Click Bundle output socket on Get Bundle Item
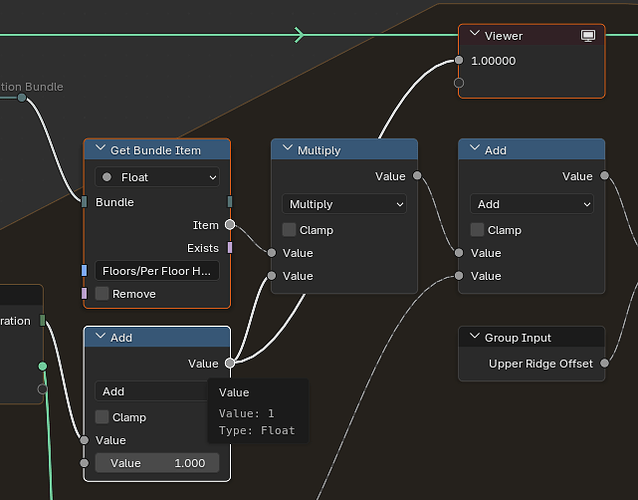The height and width of the screenshot is (500, 638). pos(230,201)
